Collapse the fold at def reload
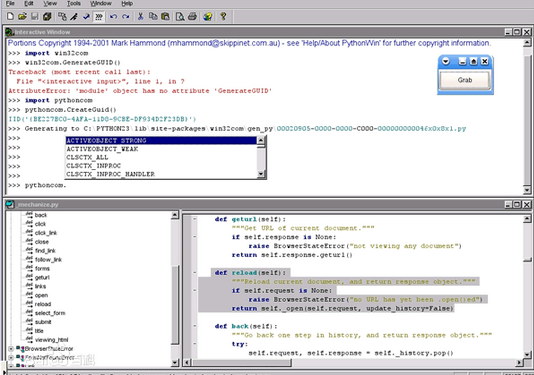The width and height of the screenshot is (534, 375). click(x=195, y=272)
